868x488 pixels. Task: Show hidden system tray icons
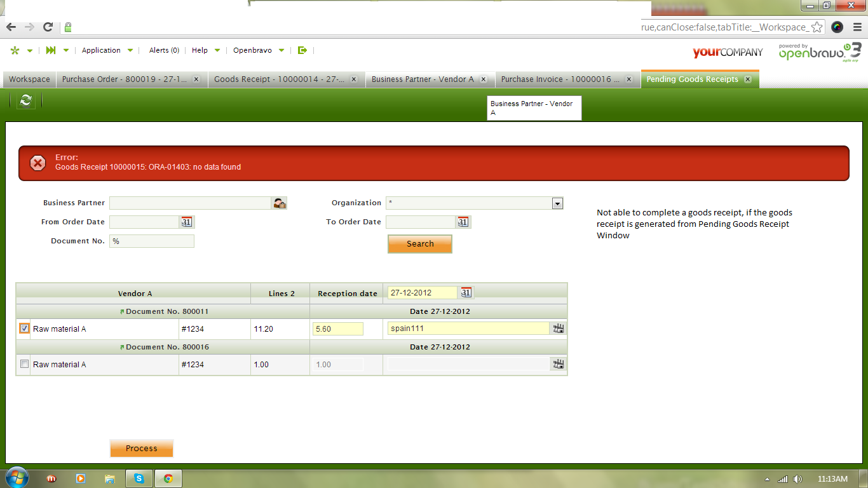pos(767,479)
